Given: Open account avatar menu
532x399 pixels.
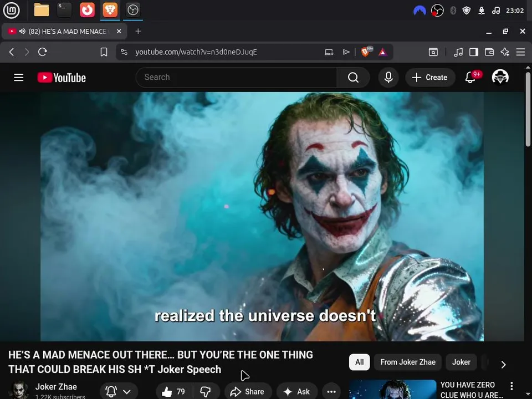Looking at the screenshot, I should point(500,77).
